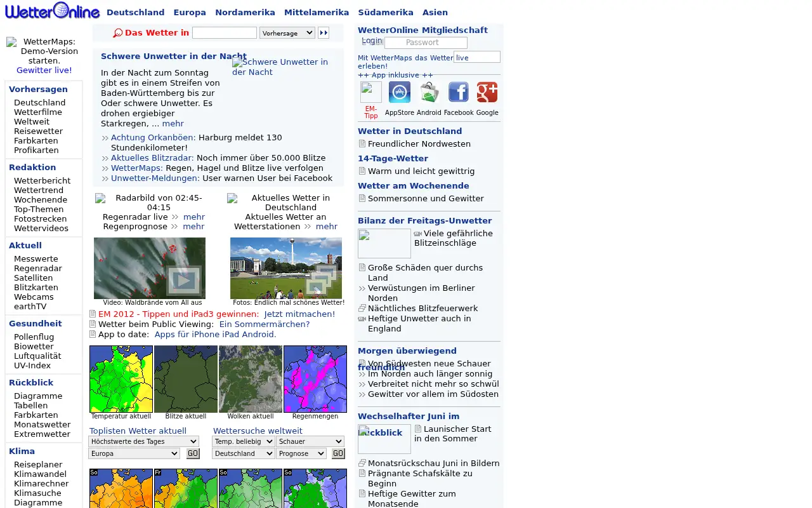This screenshot has width=812, height=508.
Task: Open the Regenradar sidebar link
Action: tap(38, 269)
